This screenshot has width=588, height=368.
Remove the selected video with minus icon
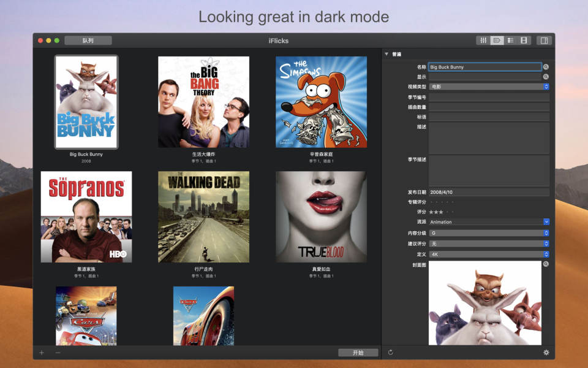tap(58, 353)
